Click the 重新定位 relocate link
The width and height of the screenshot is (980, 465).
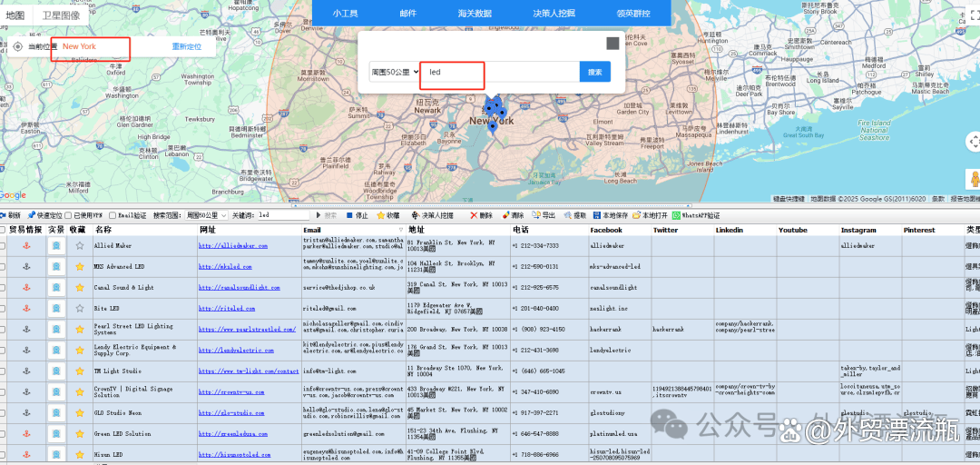click(187, 46)
